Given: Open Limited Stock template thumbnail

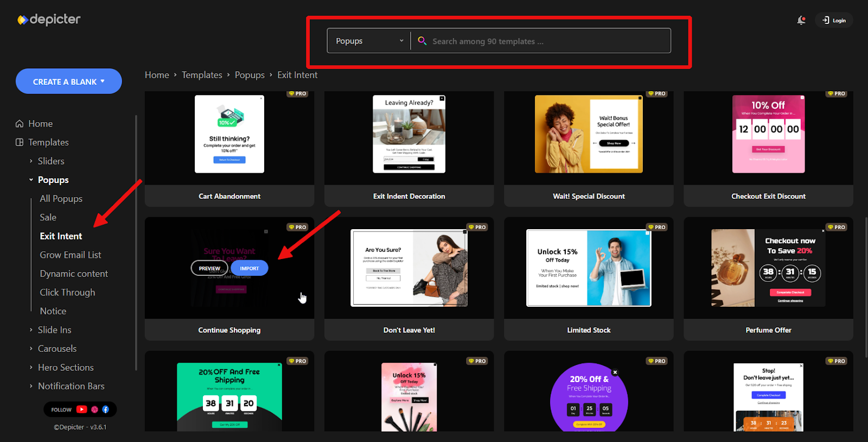Looking at the screenshot, I should pyautogui.click(x=589, y=268).
